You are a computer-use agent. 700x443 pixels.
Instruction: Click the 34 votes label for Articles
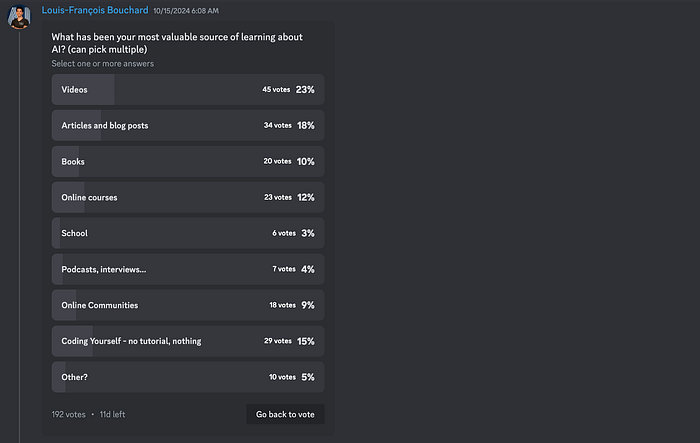click(x=277, y=125)
